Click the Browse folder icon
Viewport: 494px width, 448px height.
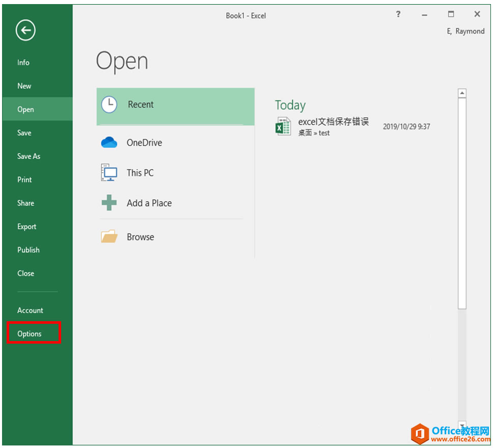coord(109,236)
